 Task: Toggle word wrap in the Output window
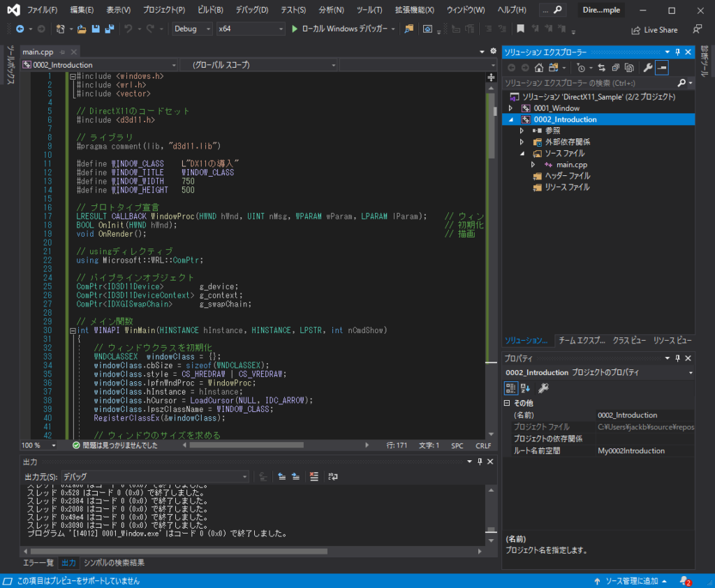pos(333,476)
